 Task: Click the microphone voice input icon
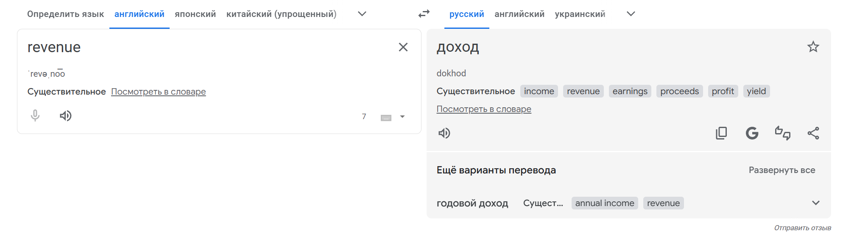pos(35,115)
